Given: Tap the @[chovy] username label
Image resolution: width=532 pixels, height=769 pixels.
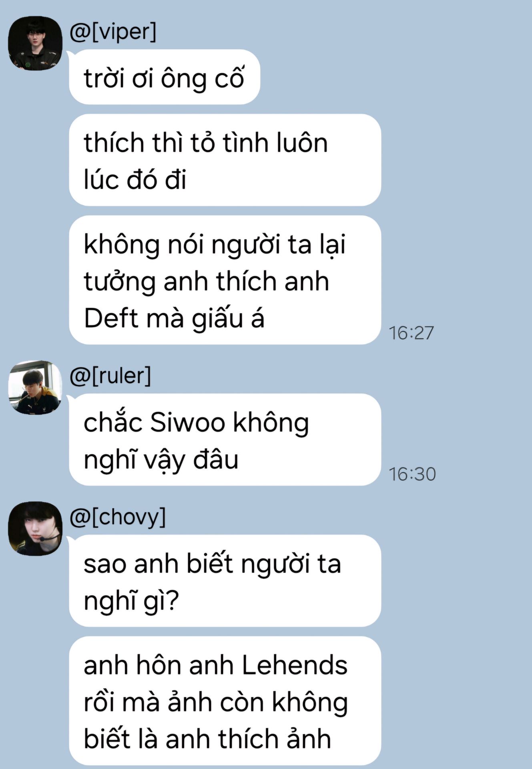Looking at the screenshot, I should tap(118, 517).
